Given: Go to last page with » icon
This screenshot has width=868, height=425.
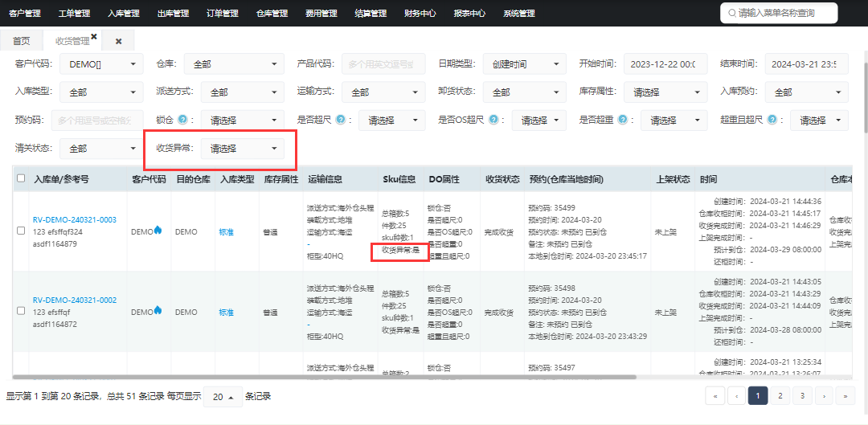Looking at the screenshot, I should (x=845, y=395).
